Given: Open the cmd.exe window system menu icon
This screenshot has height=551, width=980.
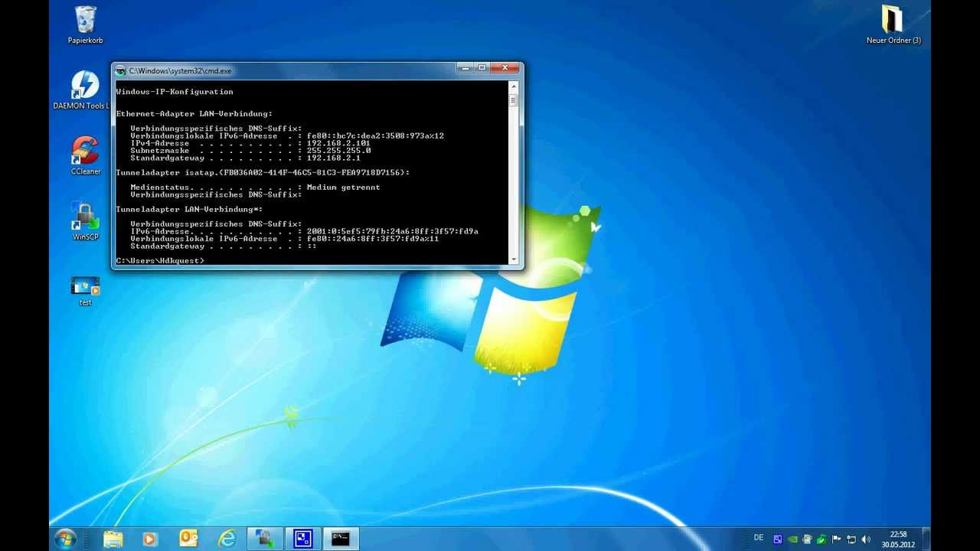Looking at the screenshot, I should pos(120,70).
